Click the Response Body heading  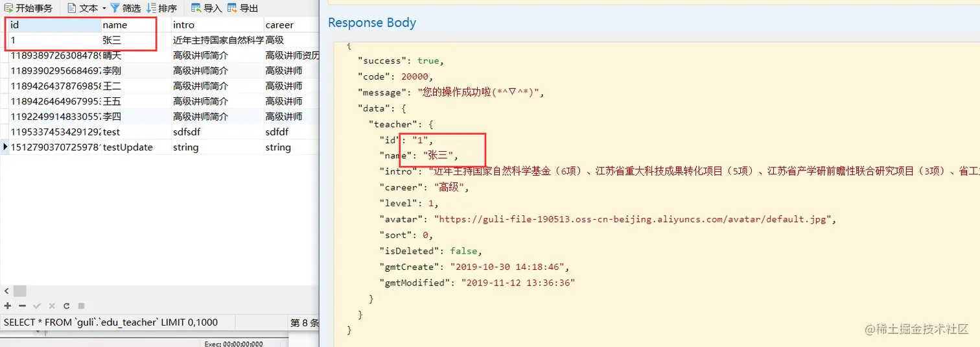(x=372, y=23)
